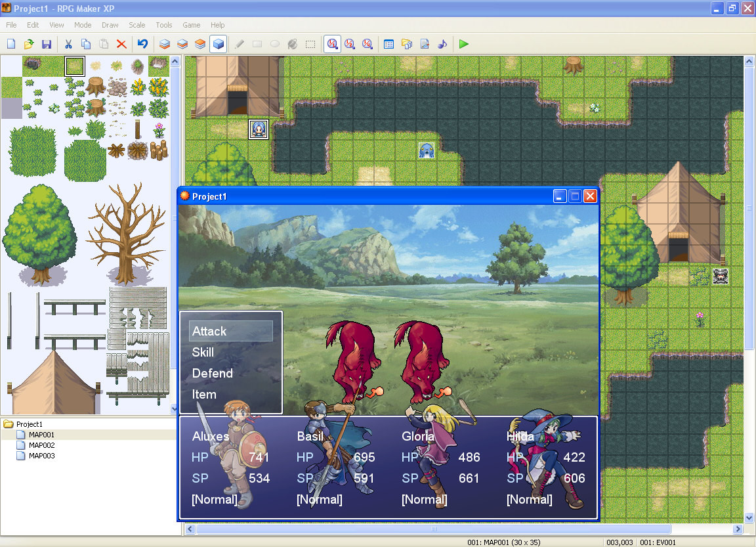The width and height of the screenshot is (756, 547).
Task: Create a new project with the toolbar icon
Action: click(11, 45)
